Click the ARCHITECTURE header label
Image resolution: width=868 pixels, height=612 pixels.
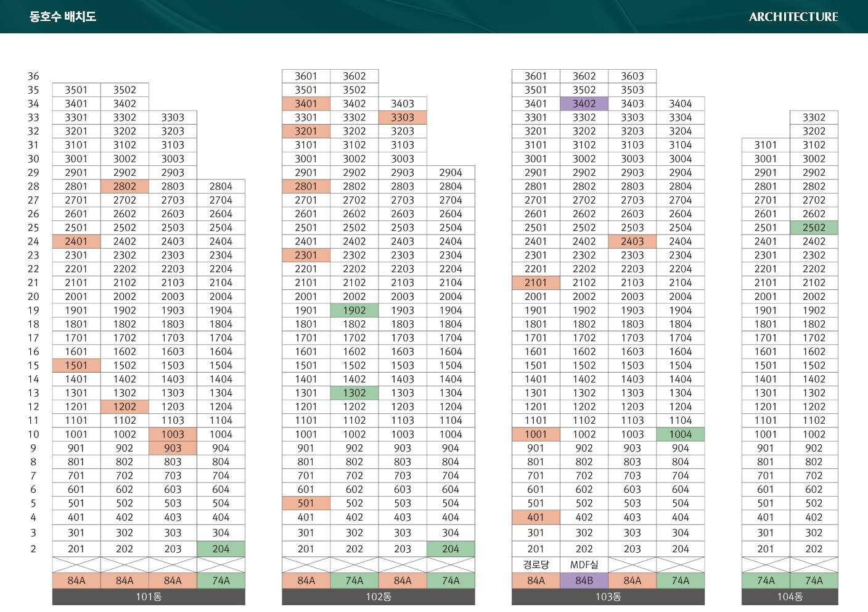(x=793, y=17)
